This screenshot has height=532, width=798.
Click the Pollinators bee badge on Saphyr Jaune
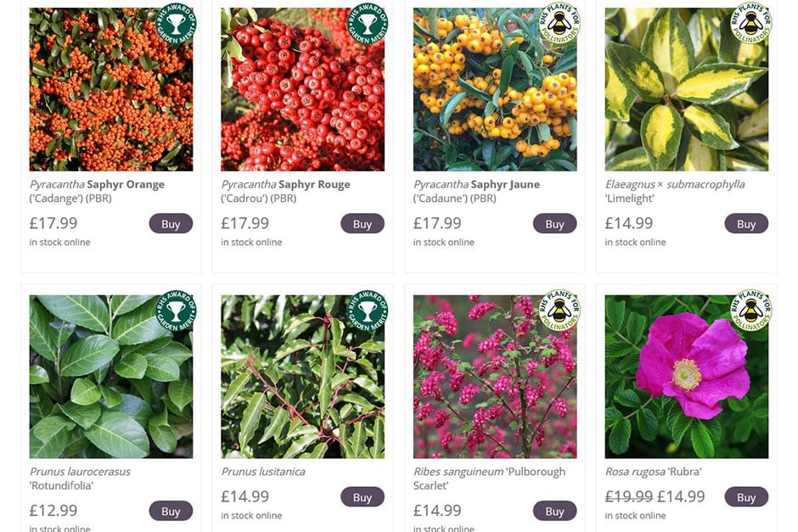[559, 24]
